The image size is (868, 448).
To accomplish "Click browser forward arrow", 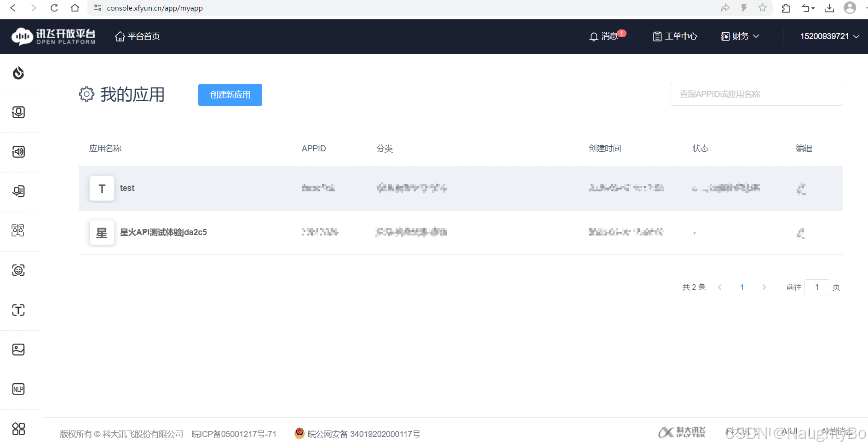I will [x=34, y=8].
